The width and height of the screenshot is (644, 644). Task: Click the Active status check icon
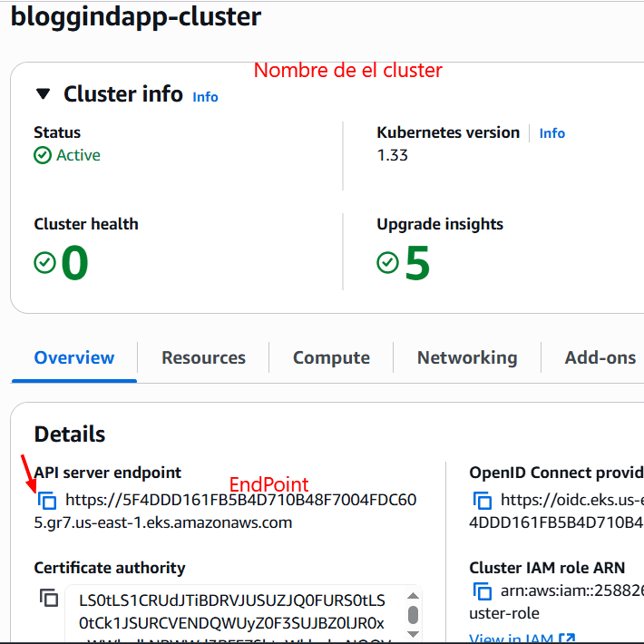(43, 155)
